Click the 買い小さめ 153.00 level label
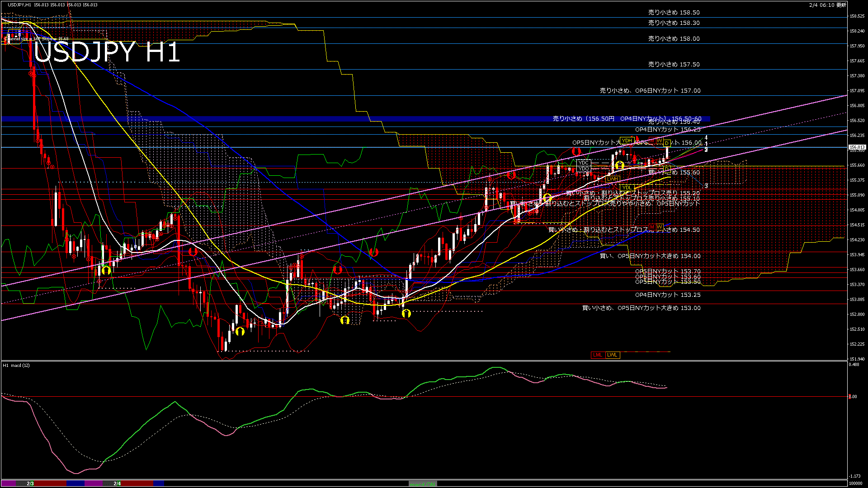 [x=641, y=308]
